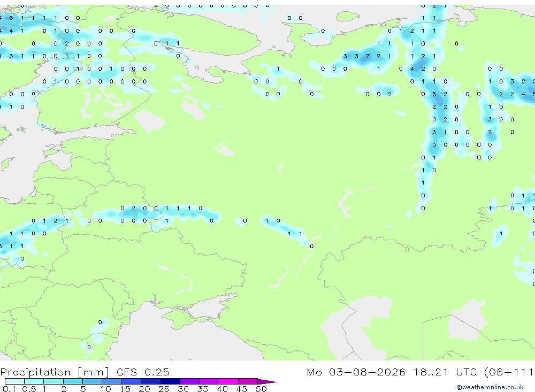
Task: Select the legend scale label "50"
Action: tap(262, 389)
